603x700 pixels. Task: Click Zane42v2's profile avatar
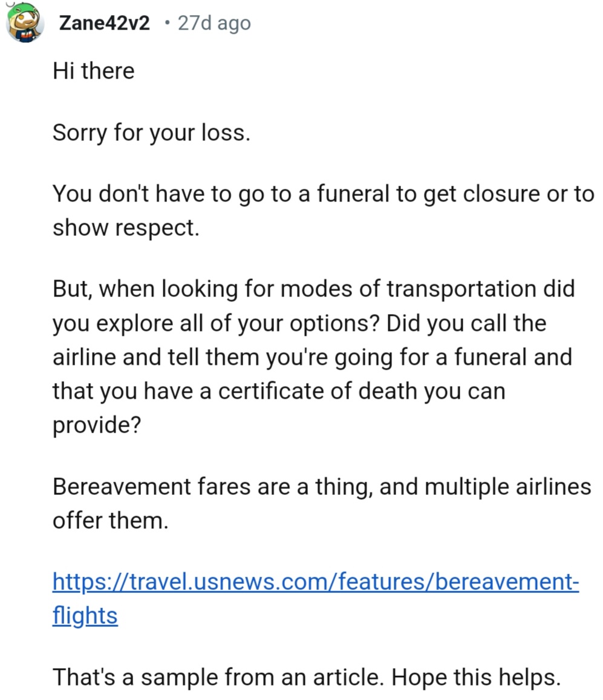(x=25, y=22)
